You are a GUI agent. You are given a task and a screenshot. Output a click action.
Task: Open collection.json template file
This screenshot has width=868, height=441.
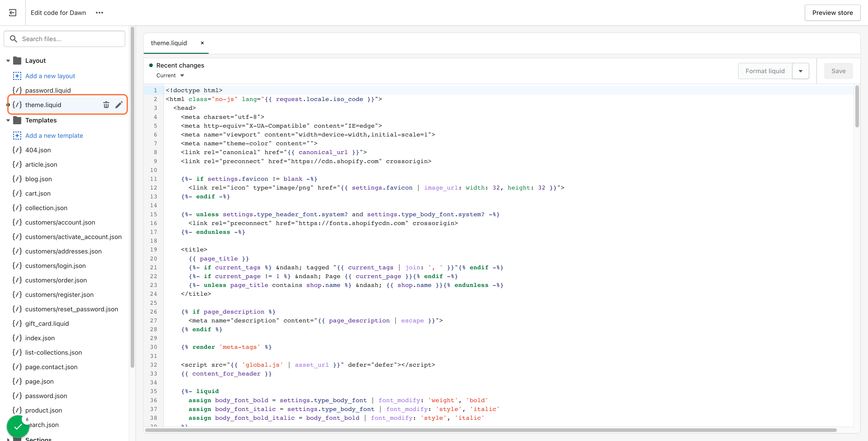pos(46,208)
